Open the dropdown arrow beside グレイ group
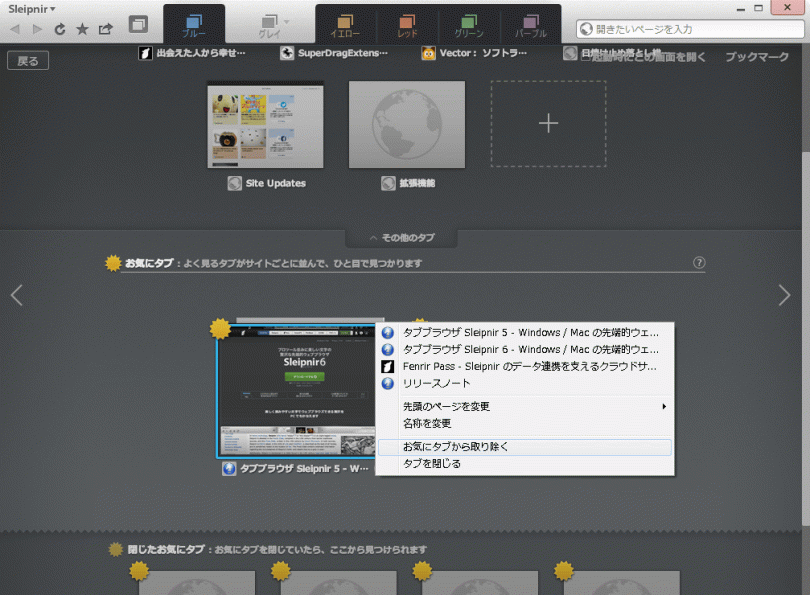The width and height of the screenshot is (810, 595). tap(287, 22)
